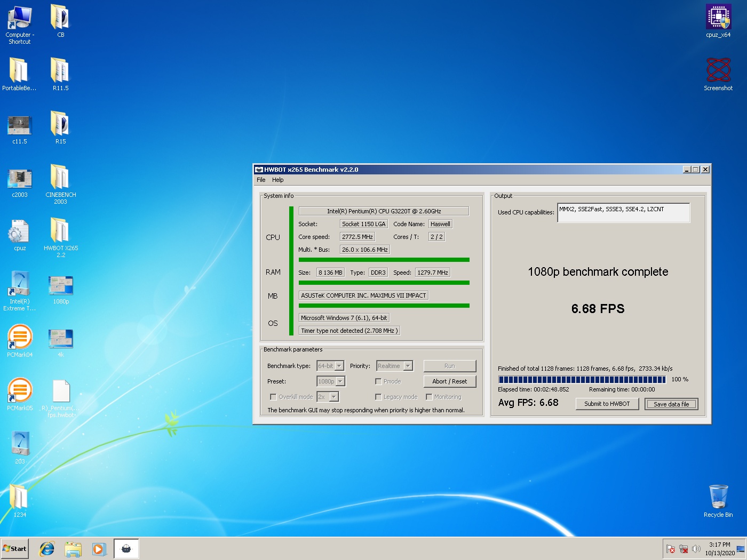Click the Haswell code name value

(440, 224)
